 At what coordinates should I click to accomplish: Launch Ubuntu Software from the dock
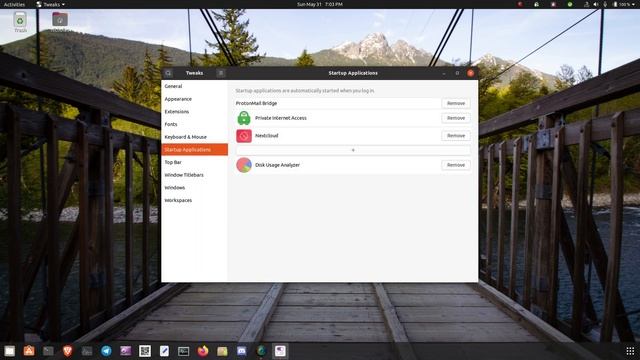(29, 351)
